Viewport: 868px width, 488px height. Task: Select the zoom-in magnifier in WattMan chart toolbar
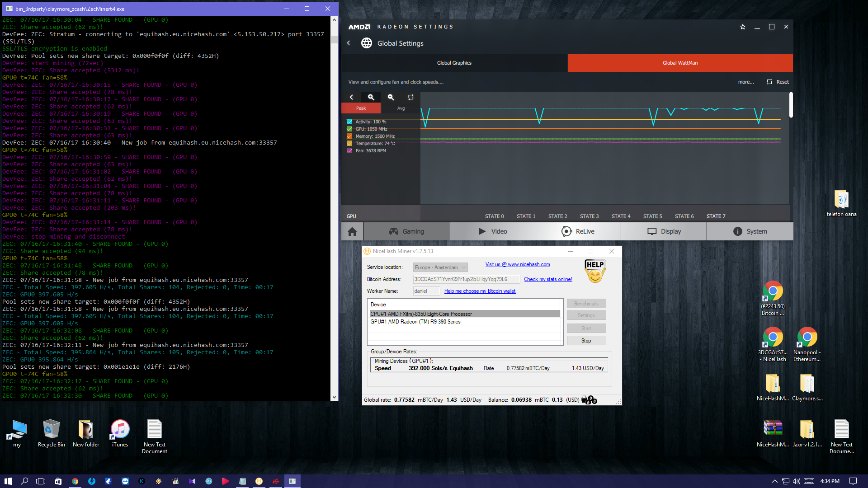click(371, 97)
